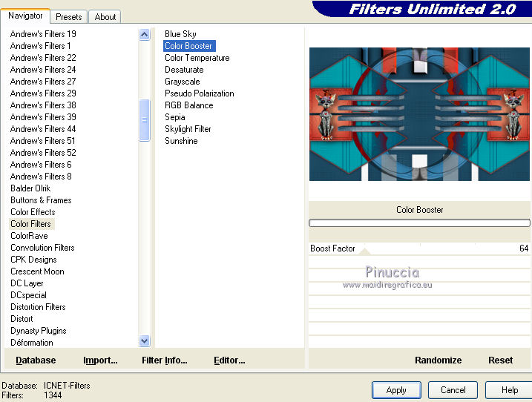Image resolution: width=532 pixels, height=402 pixels.
Task: Select Andrew's Filters 29 category
Action: [43, 93]
